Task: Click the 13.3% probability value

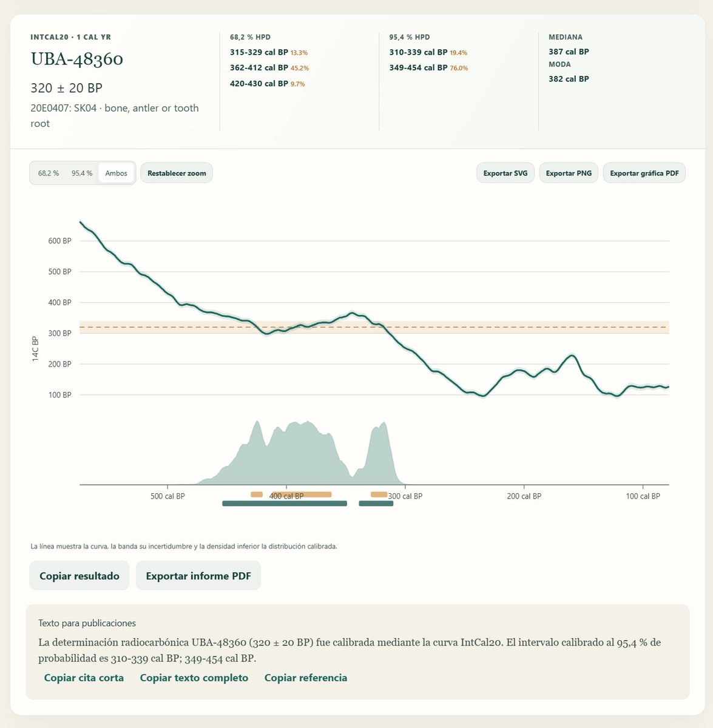Action: [x=299, y=53]
